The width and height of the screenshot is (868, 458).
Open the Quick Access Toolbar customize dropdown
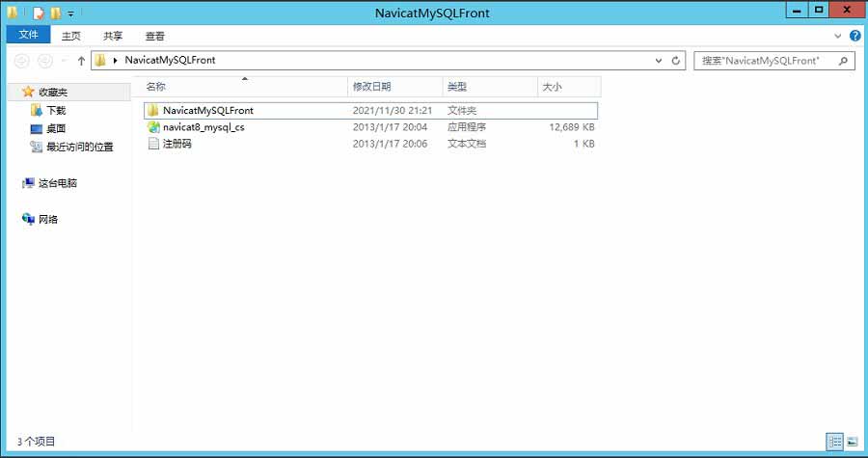pos(70,13)
